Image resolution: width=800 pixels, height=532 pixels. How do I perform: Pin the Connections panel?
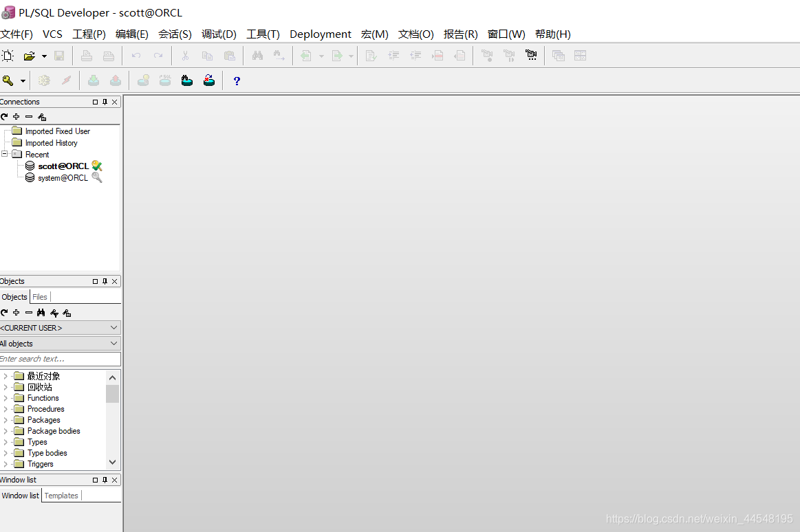(105, 102)
